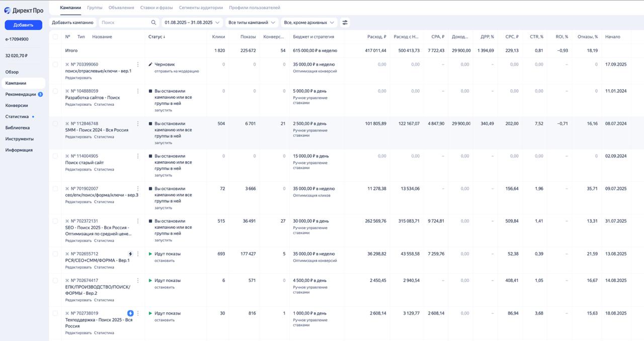This screenshot has height=341, width=644.
Task: Open the filter settings sliders icon
Action: (346, 22)
